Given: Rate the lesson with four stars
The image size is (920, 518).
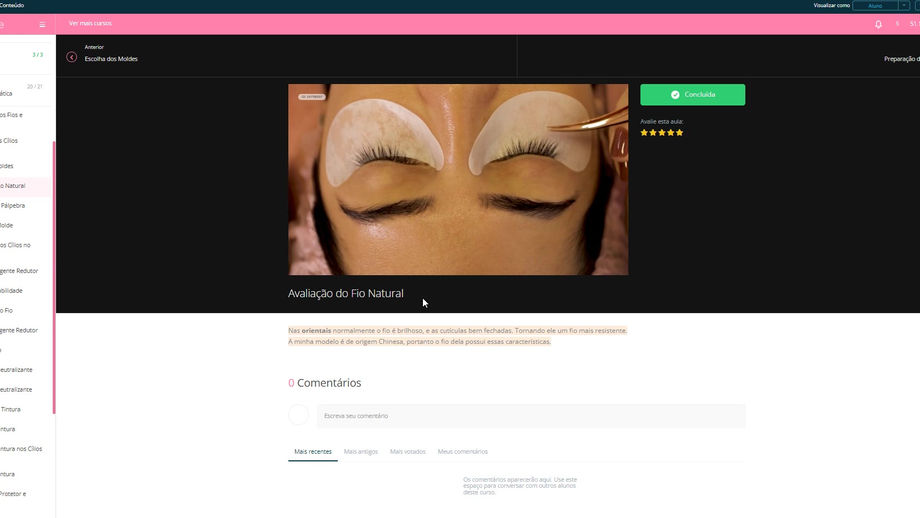Looking at the screenshot, I should pos(671,133).
